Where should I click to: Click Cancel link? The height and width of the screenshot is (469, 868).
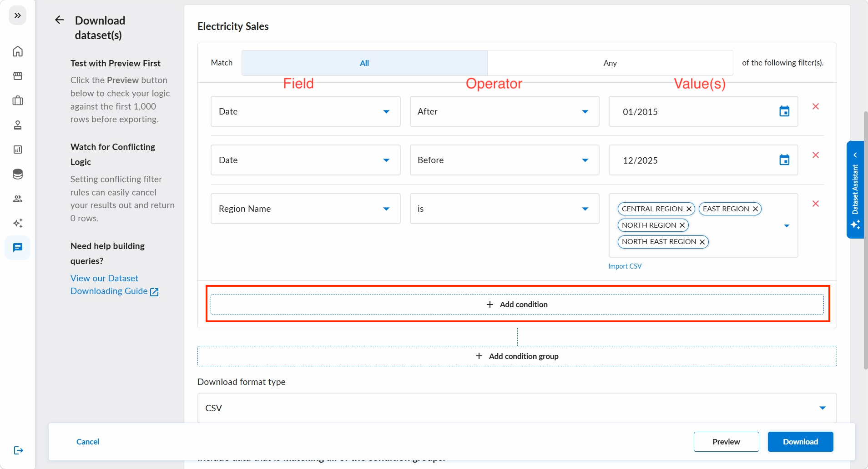[x=88, y=442]
